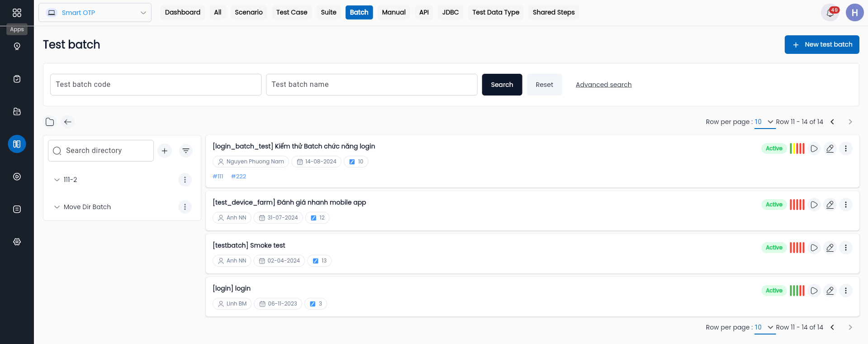This screenshot has width=868, height=344.
Task: Click the New test batch button
Action: tap(822, 44)
